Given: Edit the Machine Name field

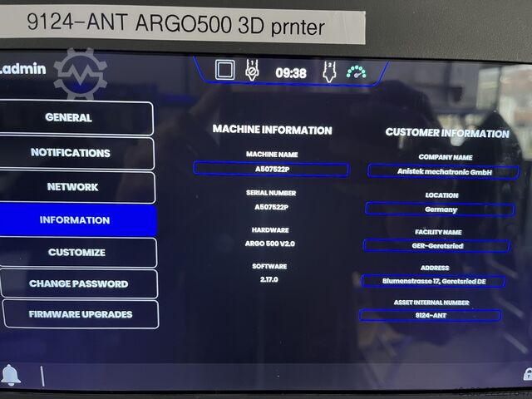Looking at the screenshot, I should tap(271, 169).
